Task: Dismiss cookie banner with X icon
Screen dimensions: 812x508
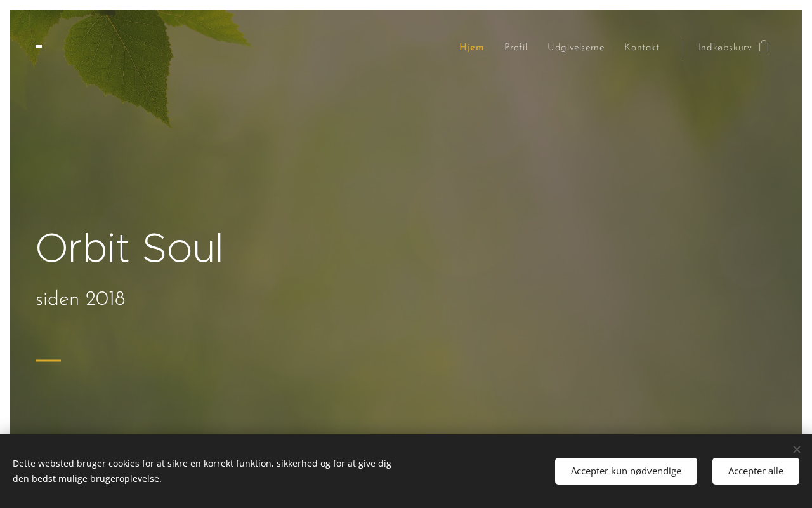Action: tap(797, 450)
